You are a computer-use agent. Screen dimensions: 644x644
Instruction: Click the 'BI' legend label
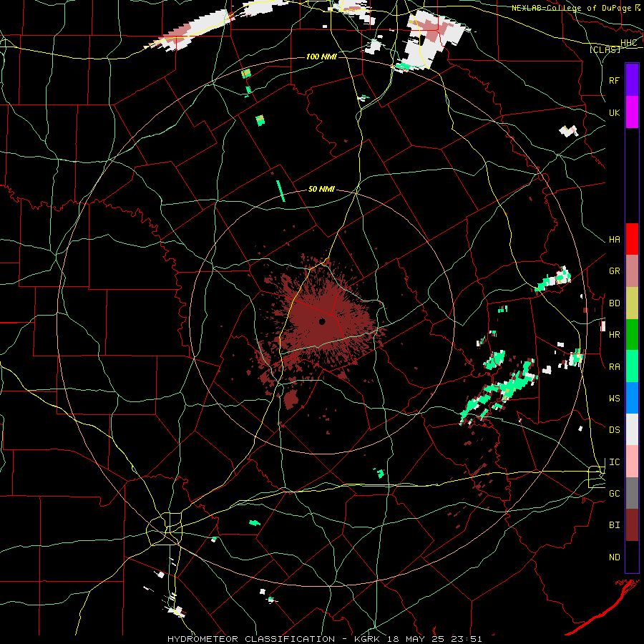click(x=614, y=525)
